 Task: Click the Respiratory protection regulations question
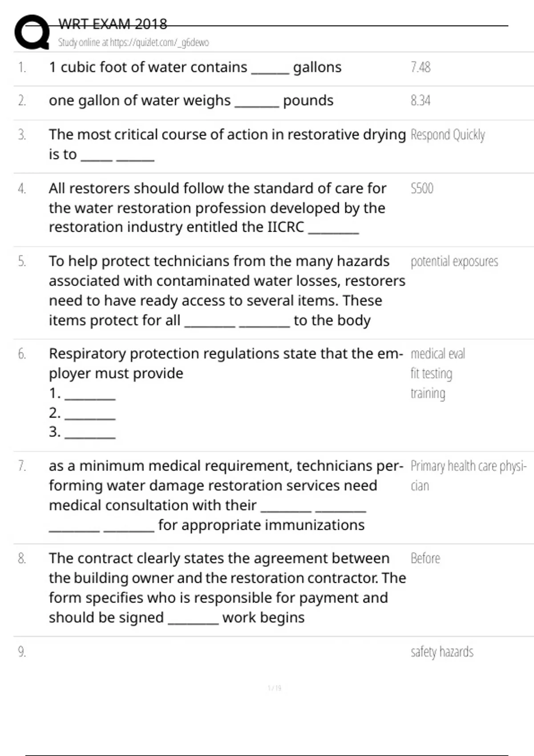pos(226,354)
